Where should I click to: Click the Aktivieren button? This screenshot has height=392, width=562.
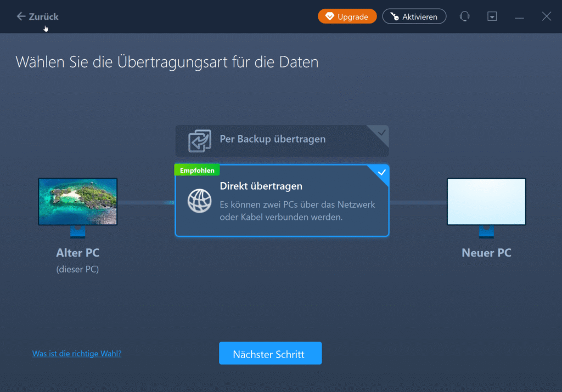(414, 16)
